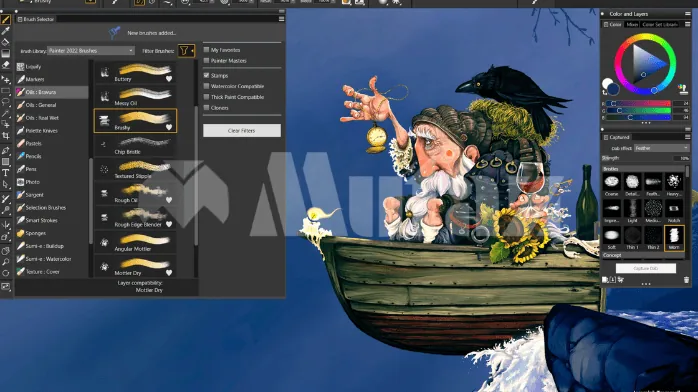Enable Cloners filter checkbox

tap(206, 108)
